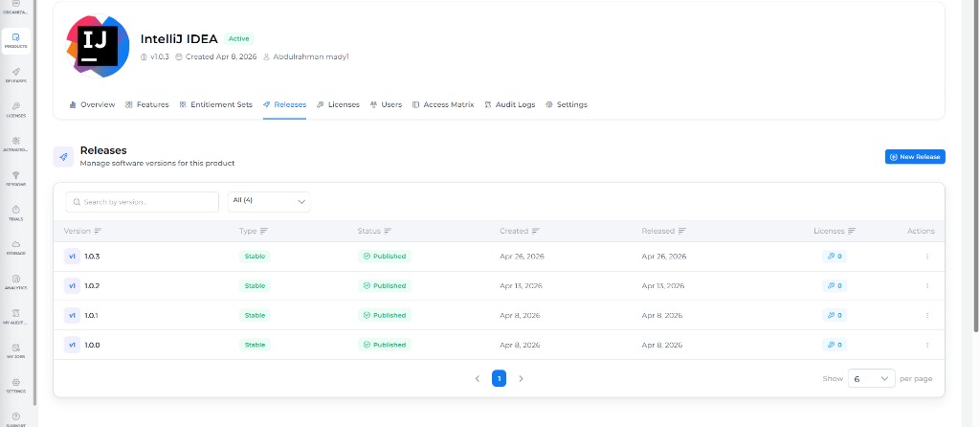Sort by the Version column

pyautogui.click(x=82, y=232)
